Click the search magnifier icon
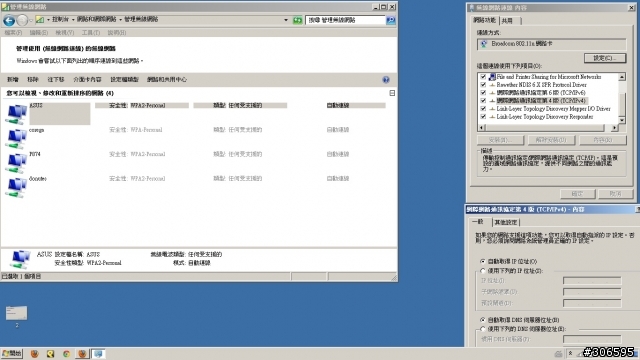 391,20
